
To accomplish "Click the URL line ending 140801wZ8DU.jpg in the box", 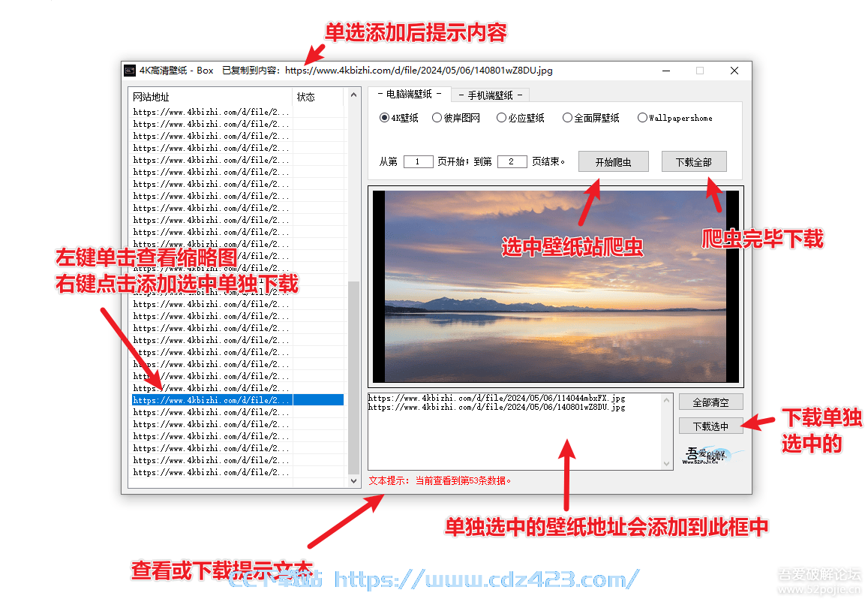I will [497, 407].
